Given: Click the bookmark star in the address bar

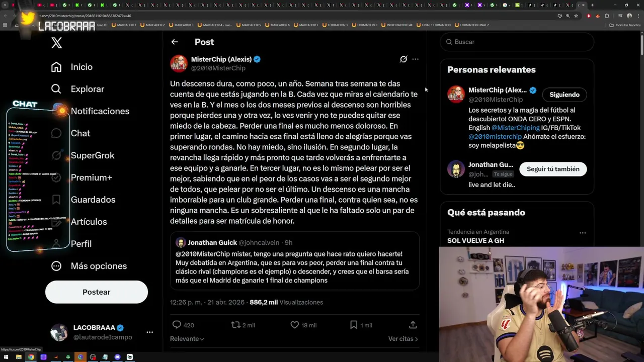Looking at the screenshot, I should point(576,16).
